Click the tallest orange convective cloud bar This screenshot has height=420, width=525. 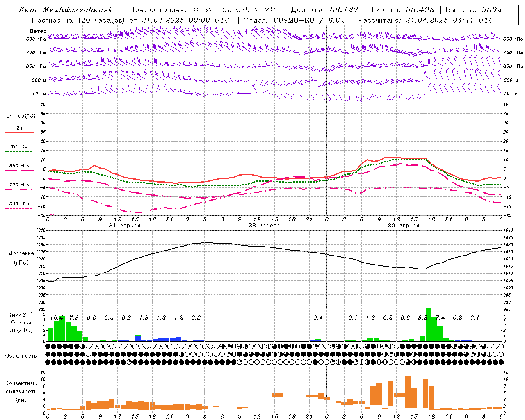click(x=408, y=393)
